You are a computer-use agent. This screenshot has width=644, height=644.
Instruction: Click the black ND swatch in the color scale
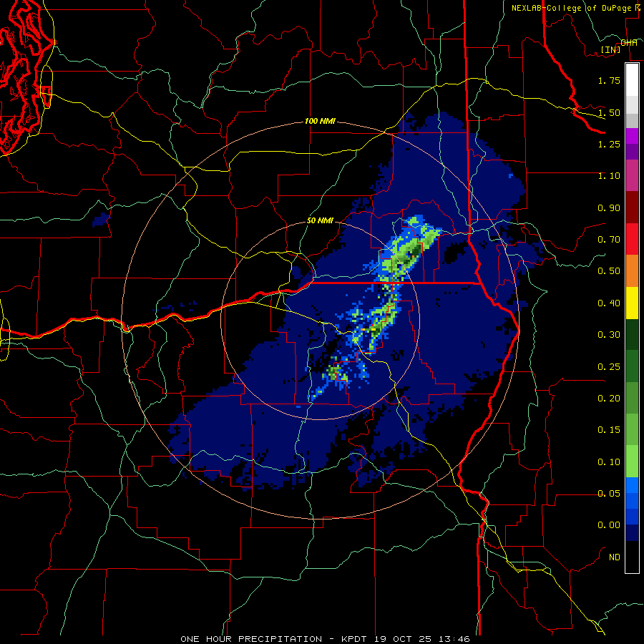pos(632,557)
